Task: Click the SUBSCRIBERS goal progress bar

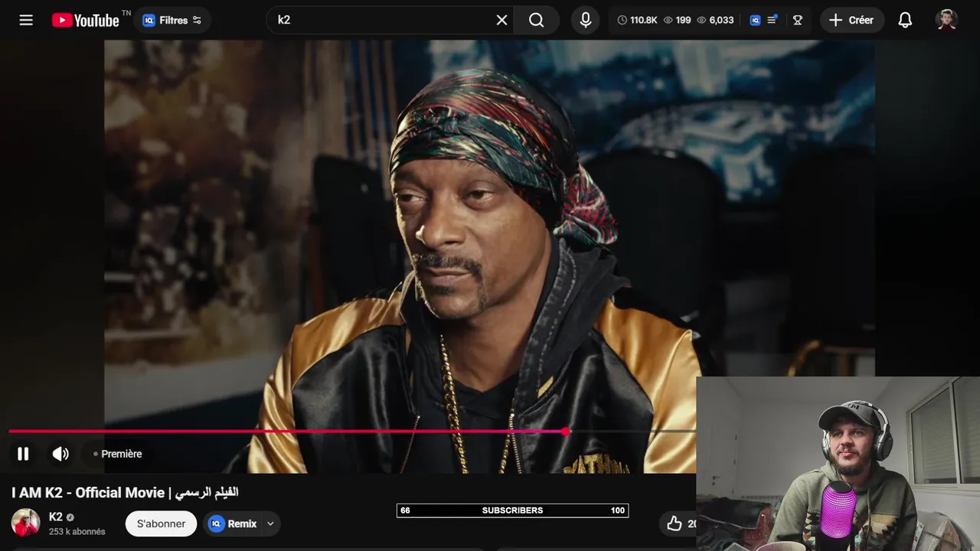Action: (512, 510)
